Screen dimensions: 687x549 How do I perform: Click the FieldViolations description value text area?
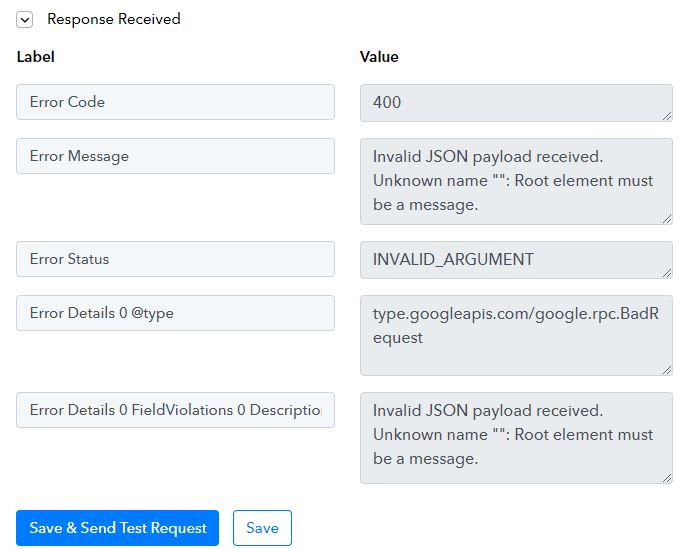pos(516,438)
